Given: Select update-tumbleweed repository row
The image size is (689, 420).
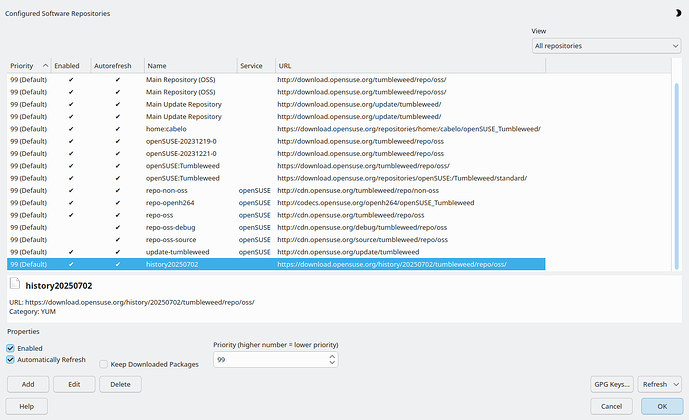Looking at the screenshot, I should tap(276, 252).
